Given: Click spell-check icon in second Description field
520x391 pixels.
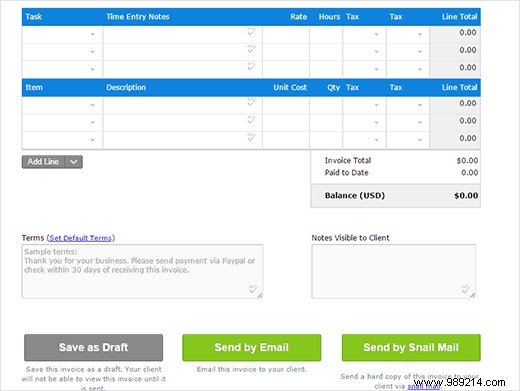Looking at the screenshot, I should (251, 119).
